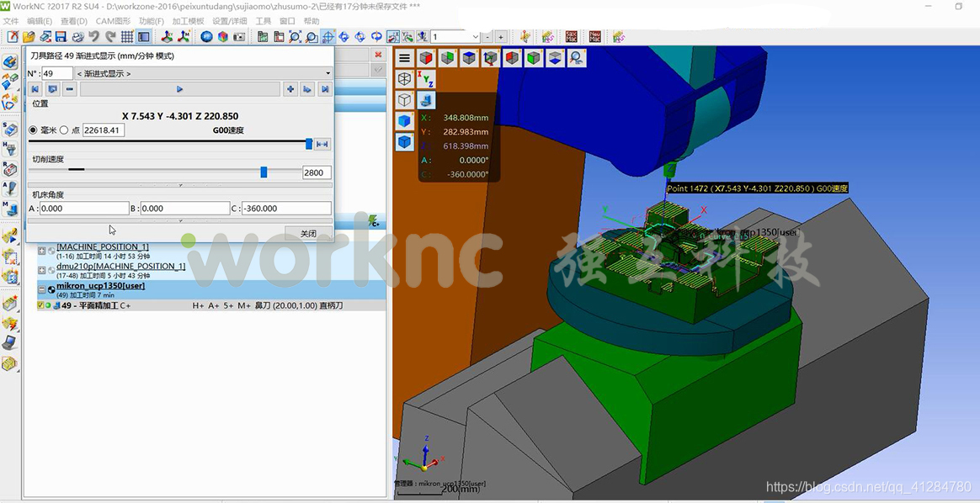Image resolution: width=980 pixels, height=503 pixels.
Task: Click the green lightning C+ icon
Action: click(x=375, y=220)
